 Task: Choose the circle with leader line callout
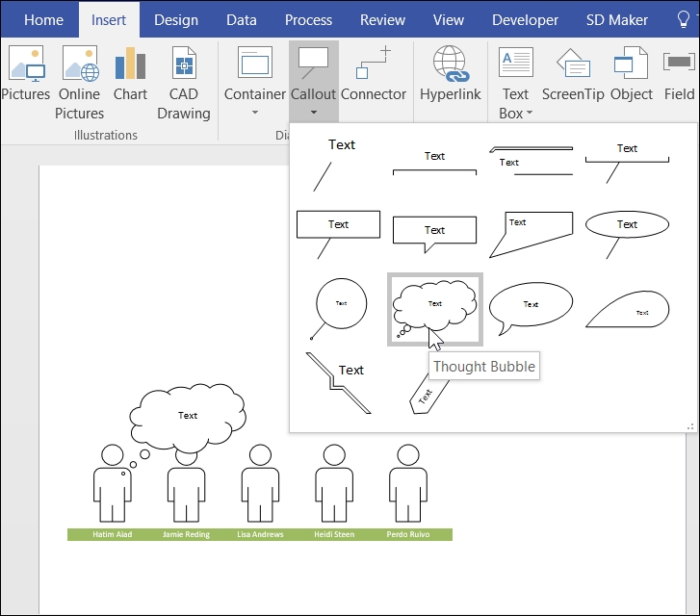(x=339, y=309)
